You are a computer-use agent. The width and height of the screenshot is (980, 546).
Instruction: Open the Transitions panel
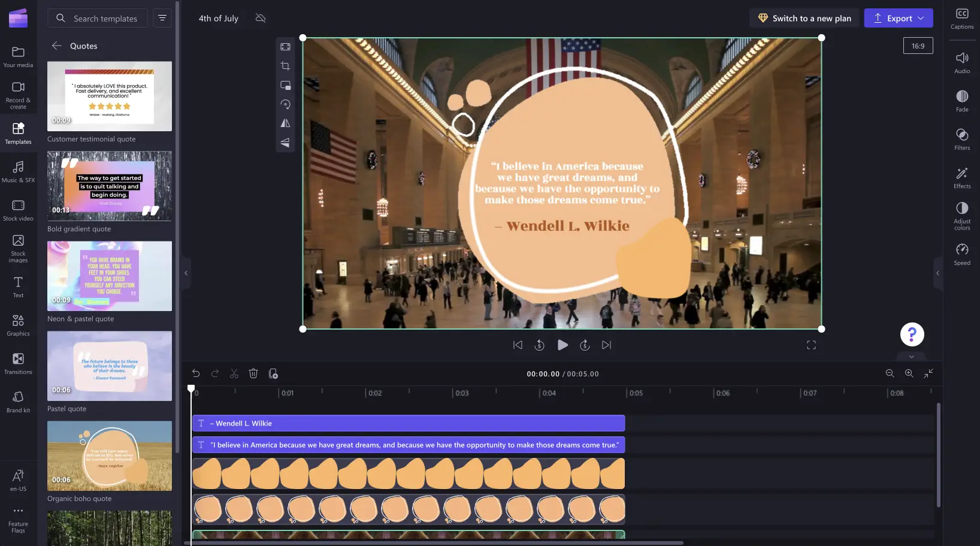coord(18,364)
